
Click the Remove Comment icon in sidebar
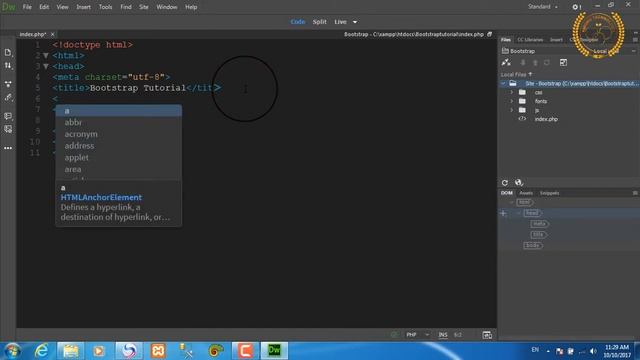click(x=8, y=129)
